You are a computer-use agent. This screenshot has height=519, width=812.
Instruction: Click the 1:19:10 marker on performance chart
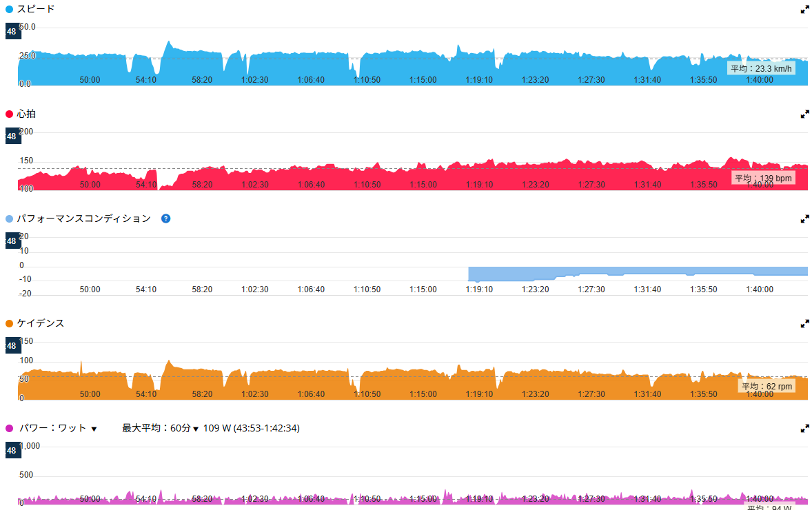[x=479, y=289]
